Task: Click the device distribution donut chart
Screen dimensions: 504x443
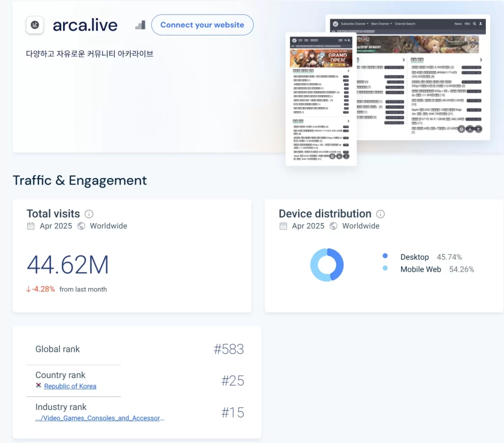Action: 327,265
